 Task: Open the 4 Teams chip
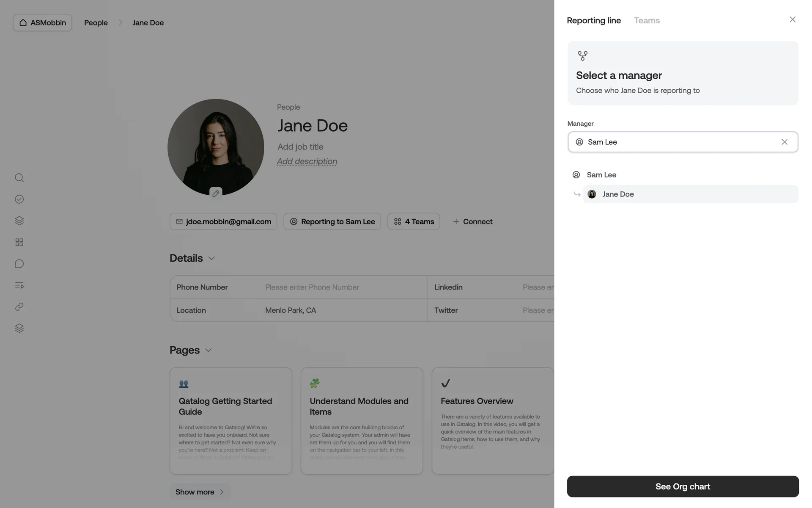tap(414, 222)
